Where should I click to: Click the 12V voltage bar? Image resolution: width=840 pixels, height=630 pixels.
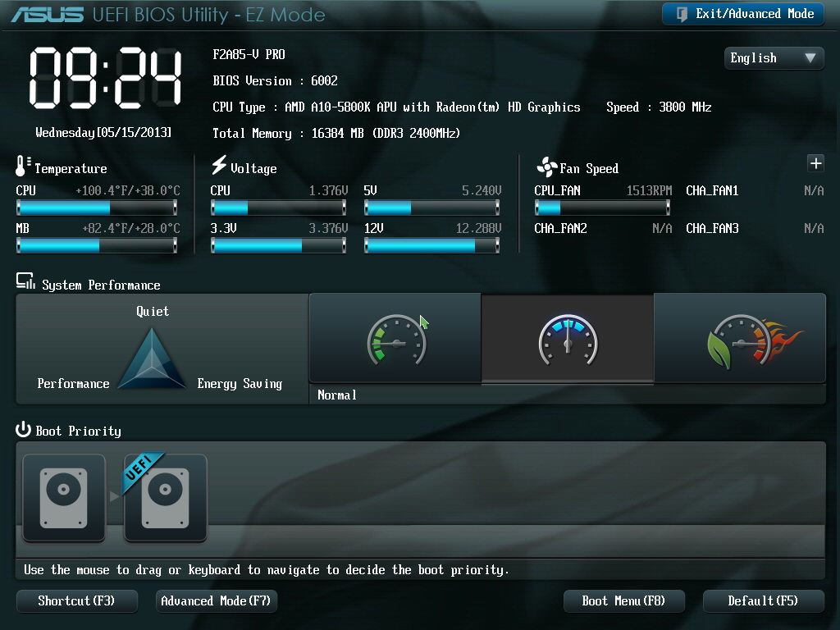(x=431, y=245)
